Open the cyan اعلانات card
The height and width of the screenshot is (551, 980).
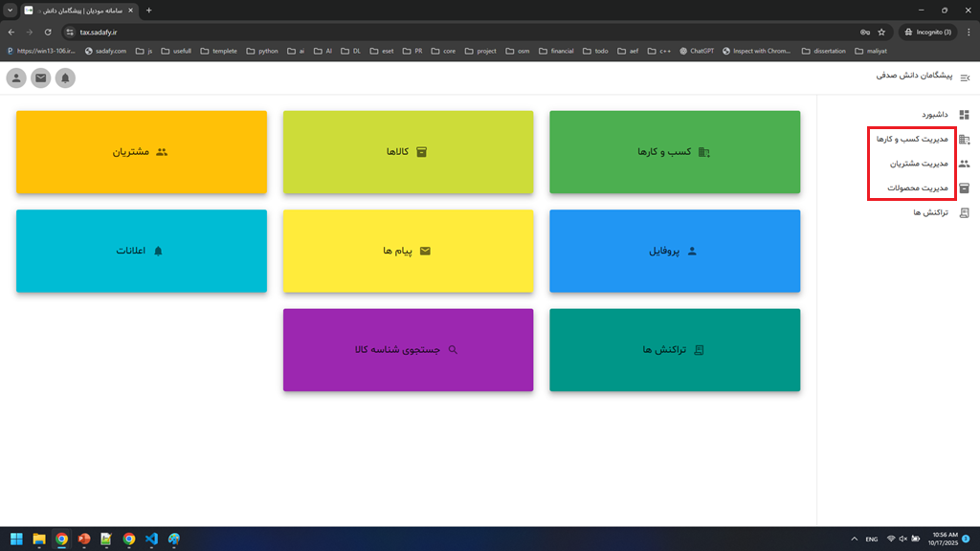[x=142, y=251]
